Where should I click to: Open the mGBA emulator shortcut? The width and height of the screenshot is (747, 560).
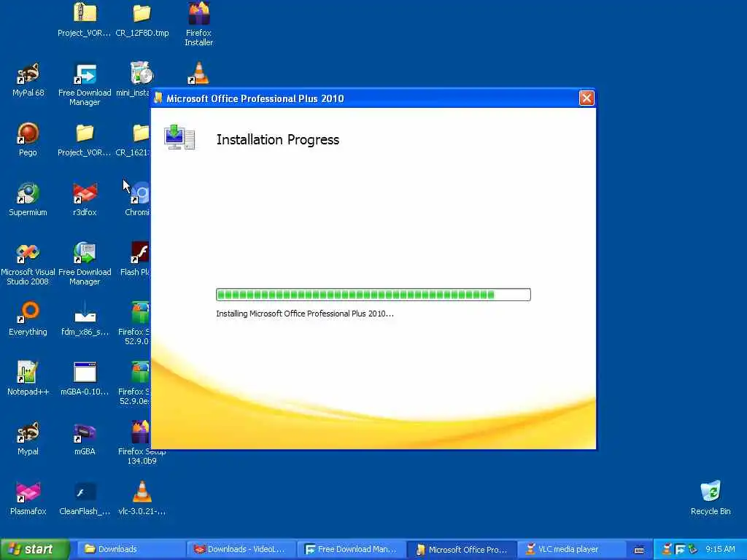point(85,432)
